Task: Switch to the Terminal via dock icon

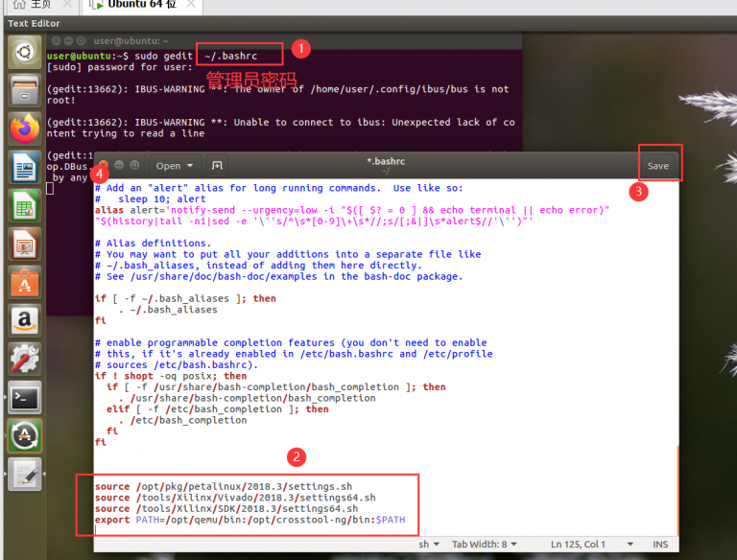Action: (24, 397)
